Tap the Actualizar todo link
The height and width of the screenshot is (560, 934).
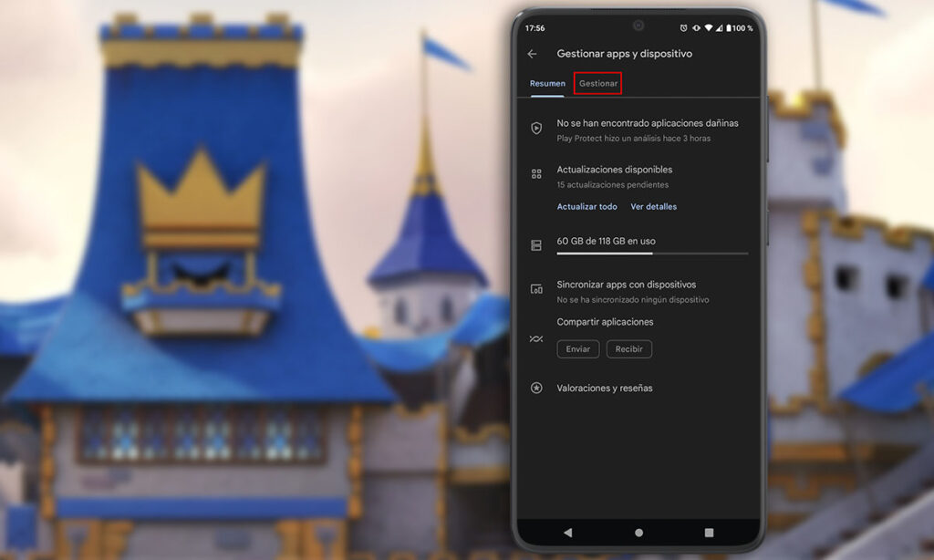tap(586, 207)
